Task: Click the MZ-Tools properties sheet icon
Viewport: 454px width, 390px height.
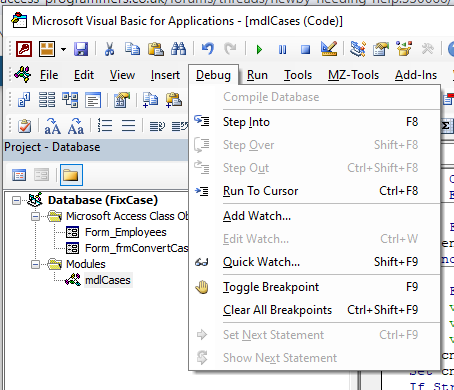Action: tap(122, 100)
